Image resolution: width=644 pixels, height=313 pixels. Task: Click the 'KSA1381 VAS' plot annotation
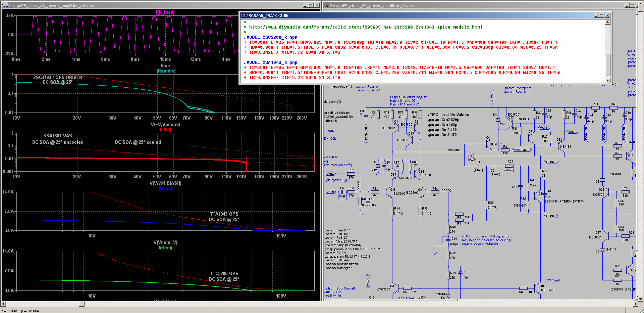click(58, 136)
